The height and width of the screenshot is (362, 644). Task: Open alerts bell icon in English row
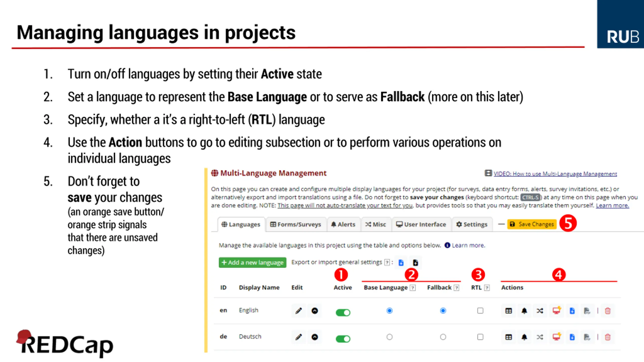524,311
